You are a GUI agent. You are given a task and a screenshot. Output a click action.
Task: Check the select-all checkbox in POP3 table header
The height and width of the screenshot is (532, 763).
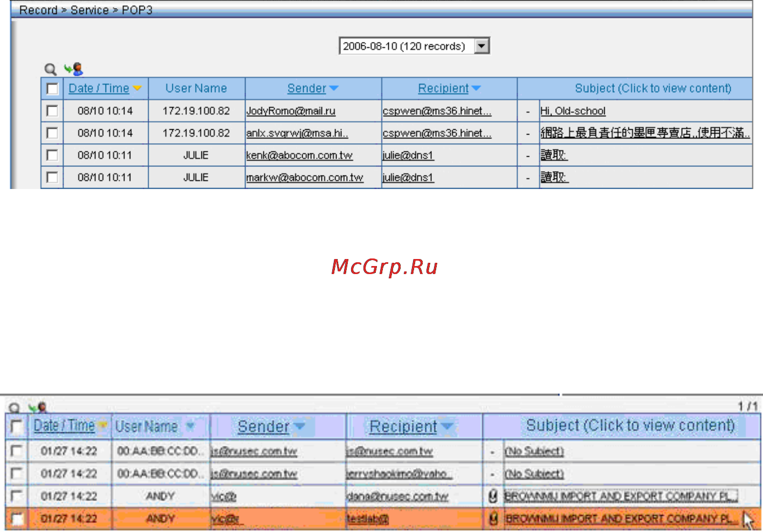coord(52,89)
